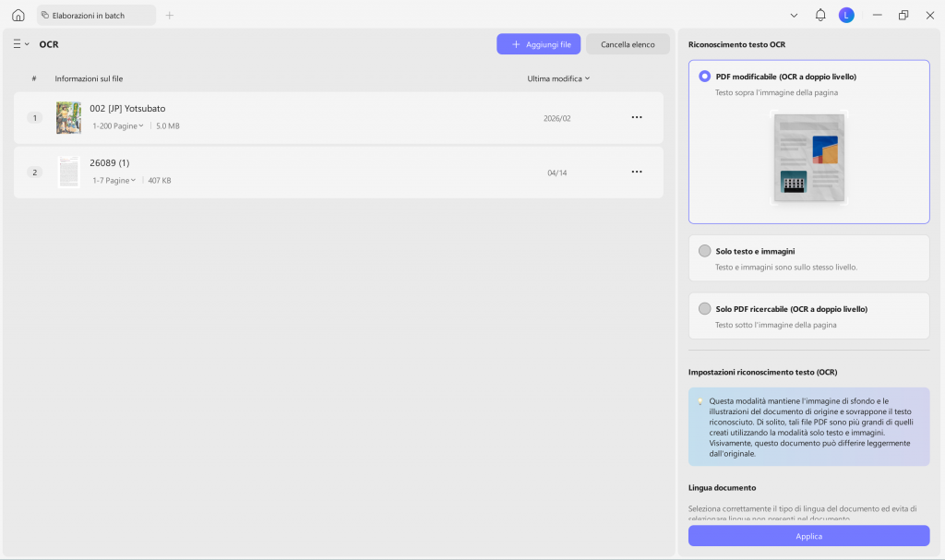Viewport: 945px width, 560px height.
Task: Click the Aggiungi file button
Action: [538, 44]
